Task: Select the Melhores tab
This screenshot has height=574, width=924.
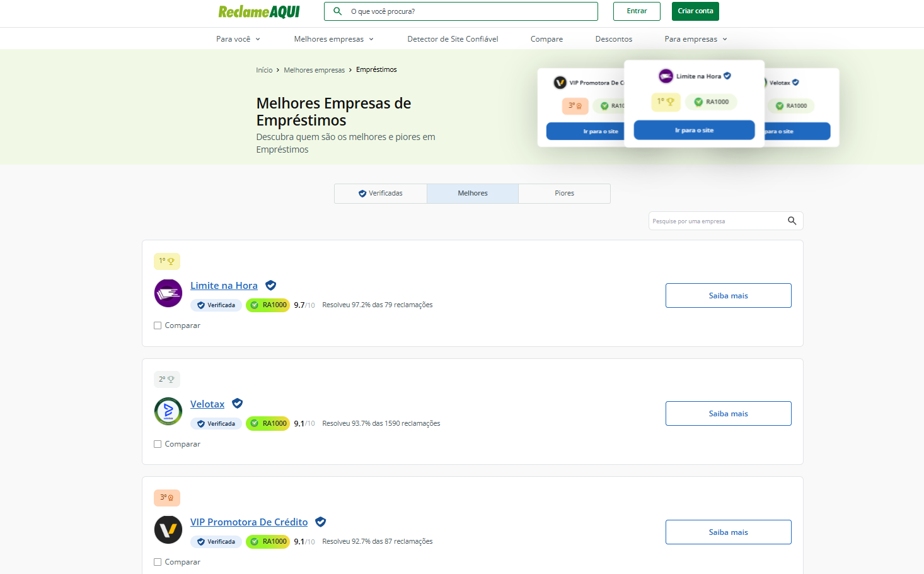Action: (x=473, y=194)
